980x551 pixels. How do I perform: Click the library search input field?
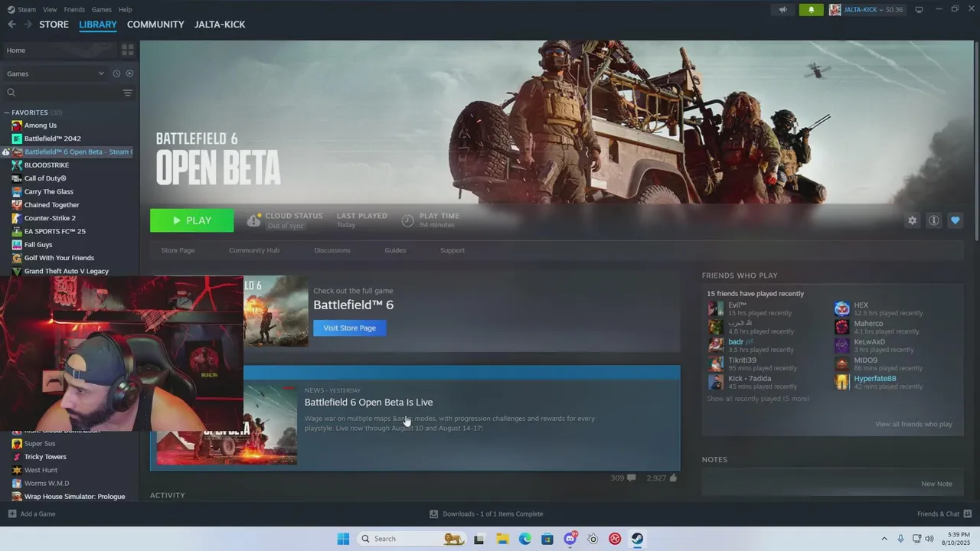[x=67, y=93]
